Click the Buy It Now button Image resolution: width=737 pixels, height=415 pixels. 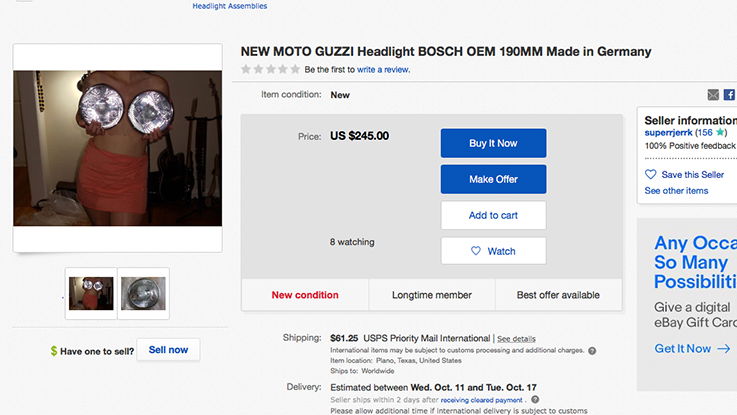[x=493, y=143]
